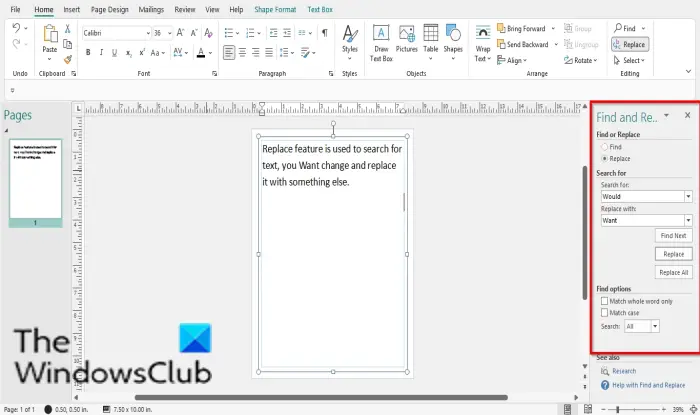Select the Format Painter brush
The height and width of the screenshot is (415, 700).
pos(67,59)
